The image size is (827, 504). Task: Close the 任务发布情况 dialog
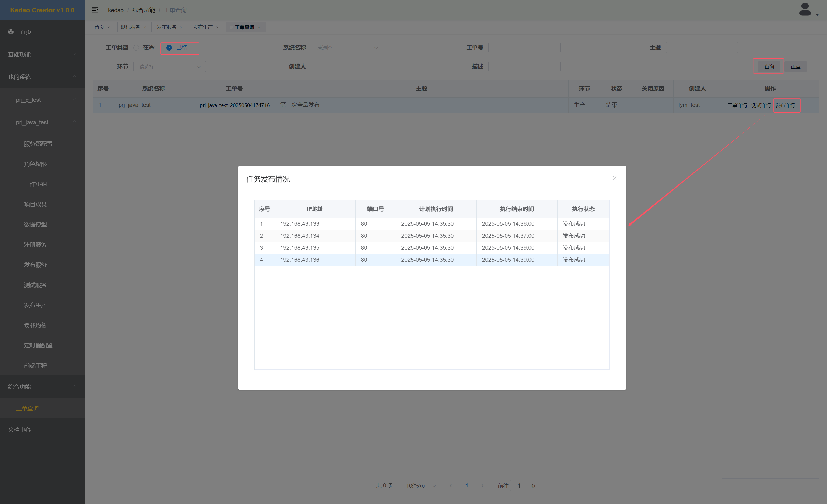pyautogui.click(x=614, y=178)
